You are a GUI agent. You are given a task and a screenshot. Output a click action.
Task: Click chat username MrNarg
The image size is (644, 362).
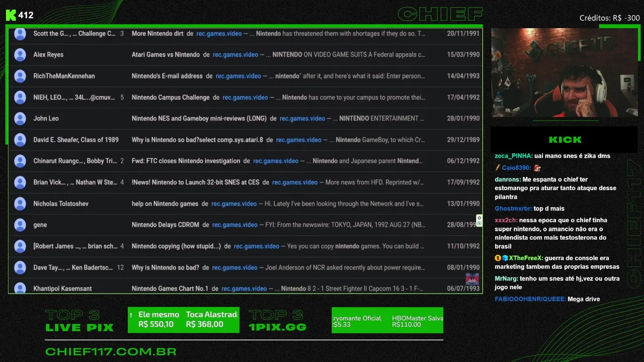[x=506, y=279]
